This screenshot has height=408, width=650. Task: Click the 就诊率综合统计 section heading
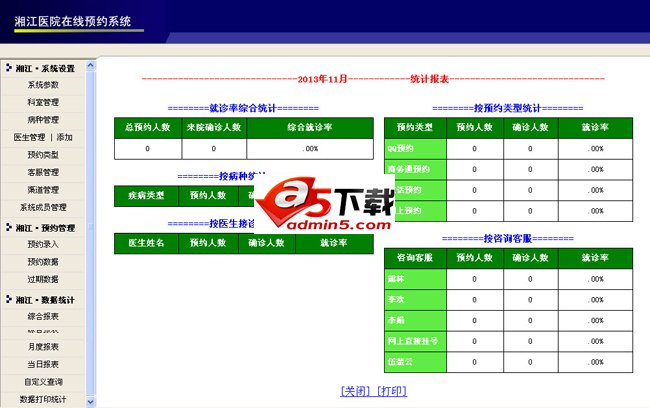(243, 108)
